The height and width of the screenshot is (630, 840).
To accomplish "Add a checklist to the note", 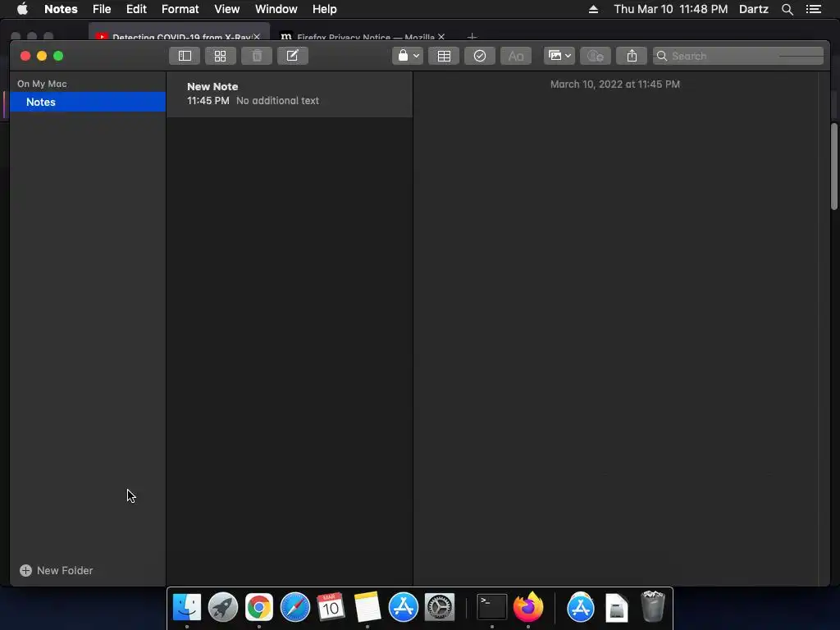I will click(x=479, y=56).
